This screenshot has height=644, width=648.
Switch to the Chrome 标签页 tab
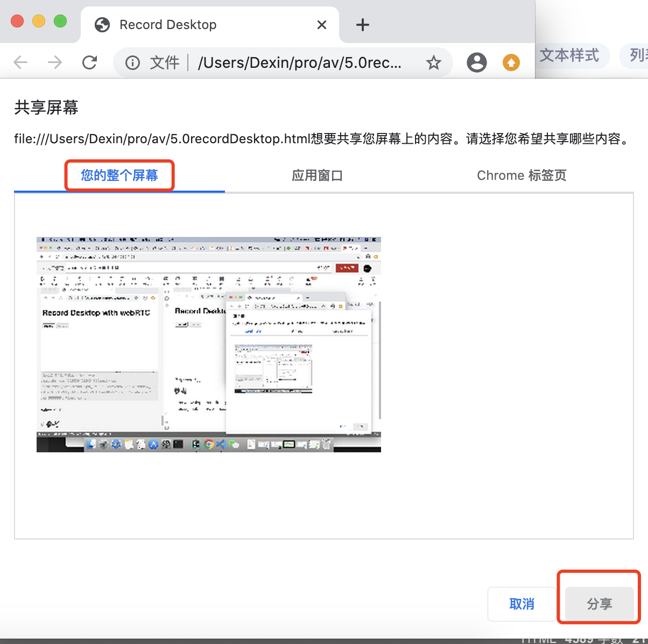(x=520, y=175)
